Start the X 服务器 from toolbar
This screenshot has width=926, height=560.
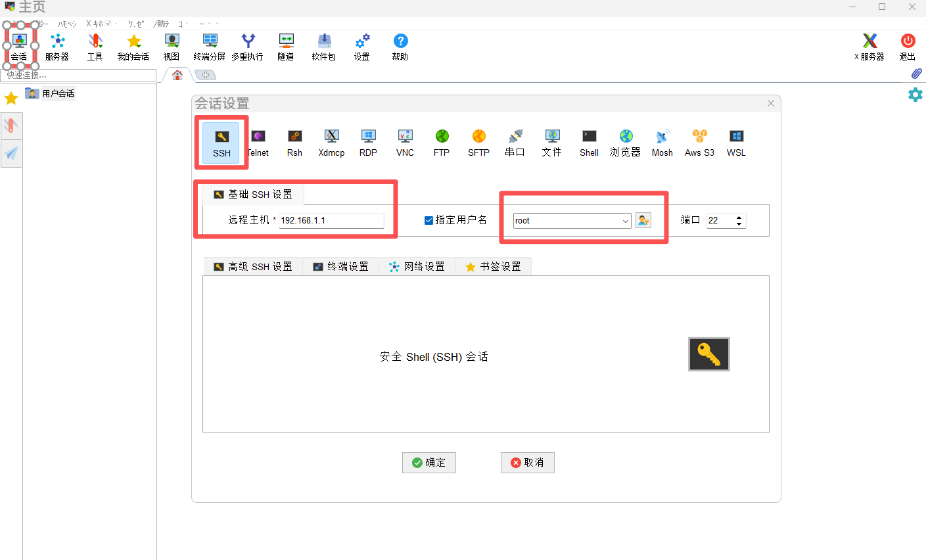coord(869,47)
